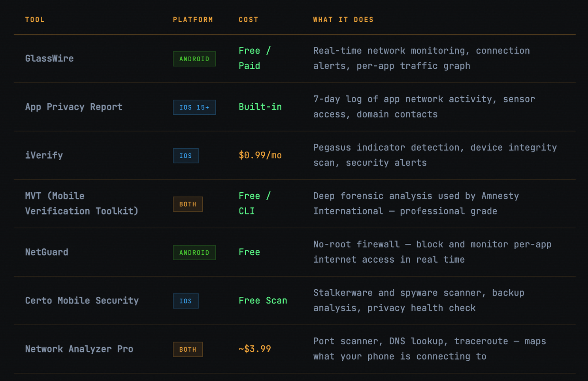Click the TOOL column header
The width and height of the screenshot is (588, 381).
35,20
